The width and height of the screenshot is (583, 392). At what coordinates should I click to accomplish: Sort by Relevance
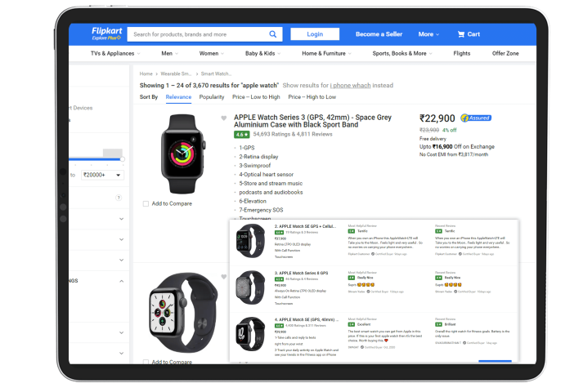tap(178, 97)
